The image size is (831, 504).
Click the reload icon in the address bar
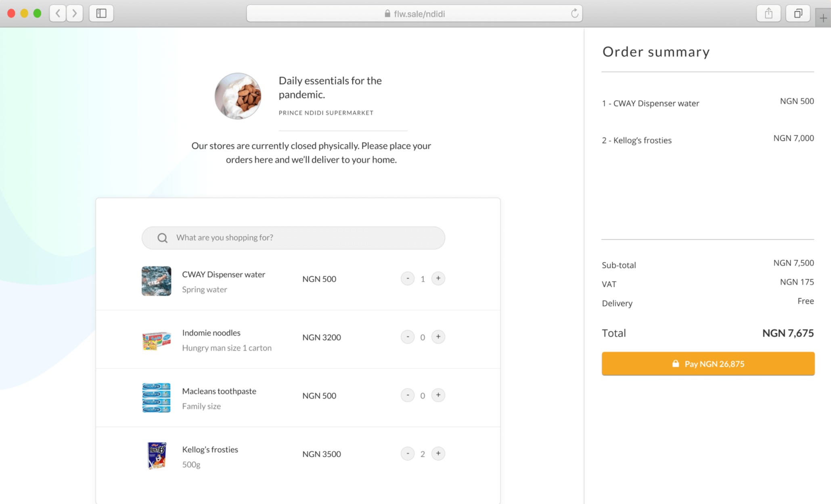click(x=574, y=13)
